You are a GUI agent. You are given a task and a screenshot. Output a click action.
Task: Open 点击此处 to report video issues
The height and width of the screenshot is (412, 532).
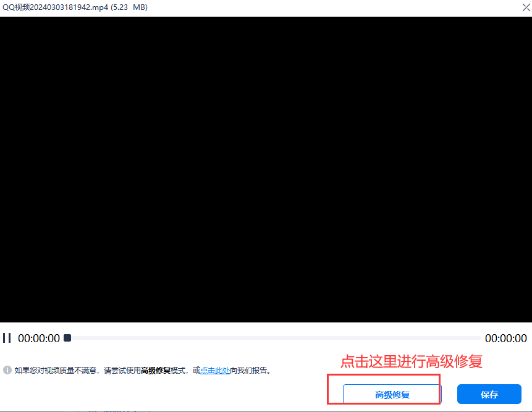pos(214,371)
